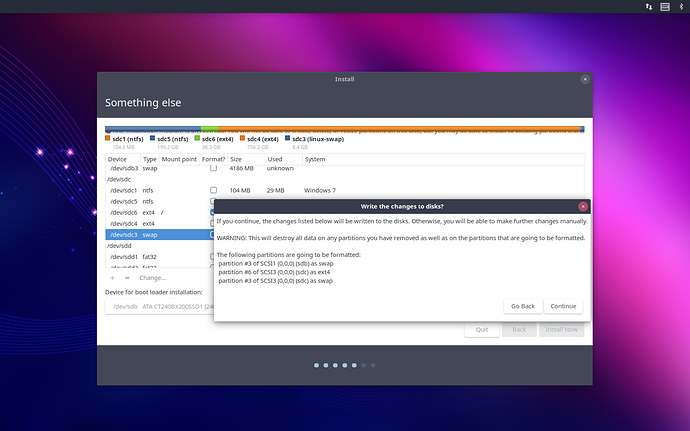Click 'partition #6 of SCSI3' ext4 line
690x431 pixels.
274,272
